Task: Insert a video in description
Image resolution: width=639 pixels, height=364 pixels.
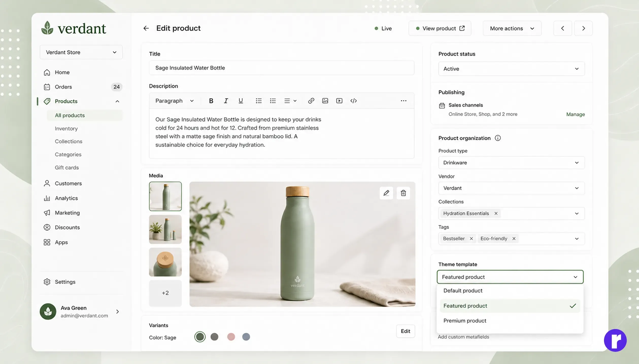Action: [x=339, y=101]
